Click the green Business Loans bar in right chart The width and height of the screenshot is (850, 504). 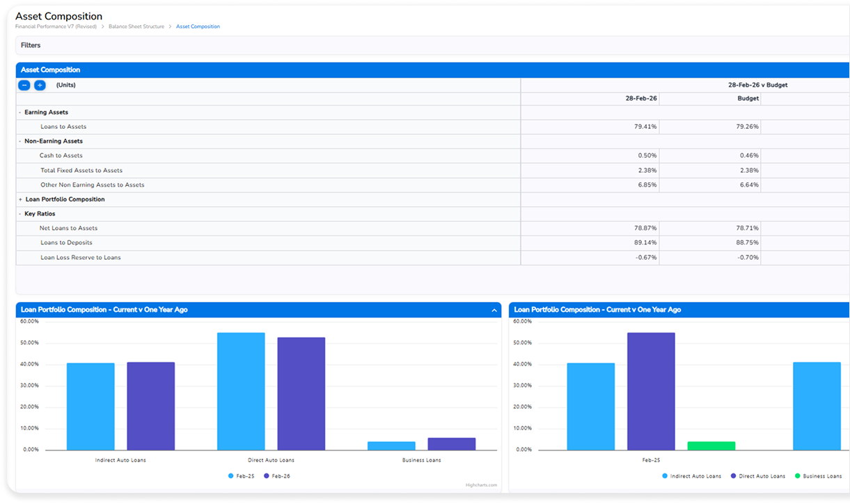711,446
